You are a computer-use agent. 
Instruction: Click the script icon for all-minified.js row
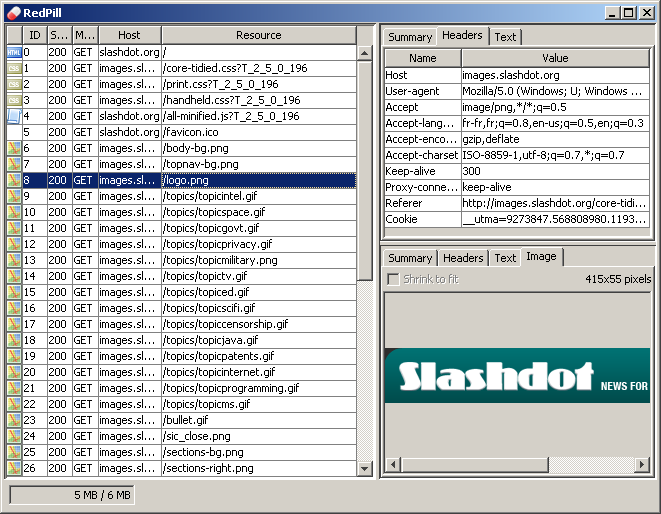14,116
